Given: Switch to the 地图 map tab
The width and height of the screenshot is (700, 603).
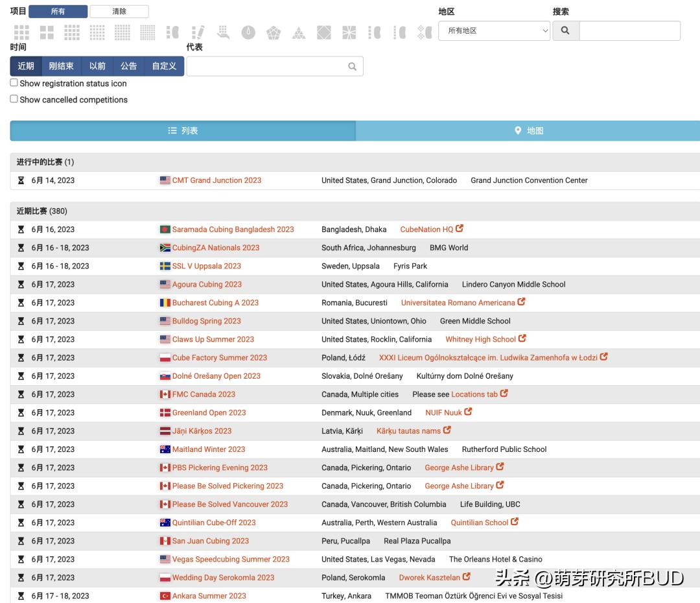Looking at the screenshot, I should tap(528, 131).
